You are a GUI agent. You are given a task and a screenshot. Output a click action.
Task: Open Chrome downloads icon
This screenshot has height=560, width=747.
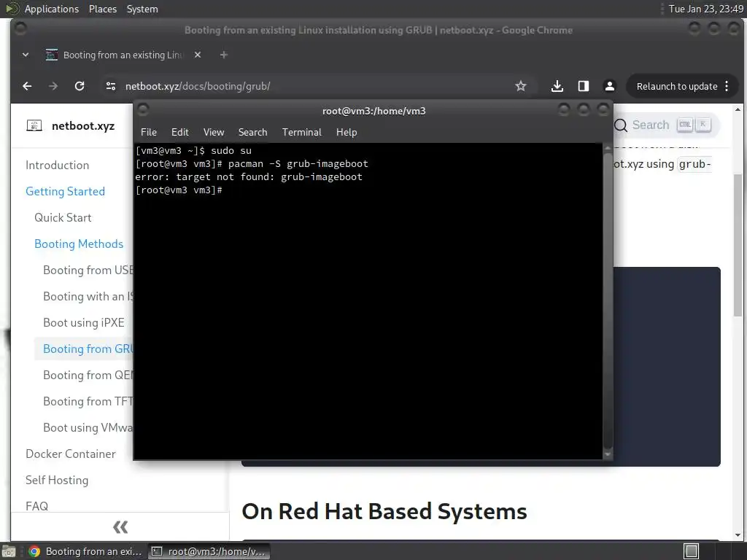tap(557, 86)
